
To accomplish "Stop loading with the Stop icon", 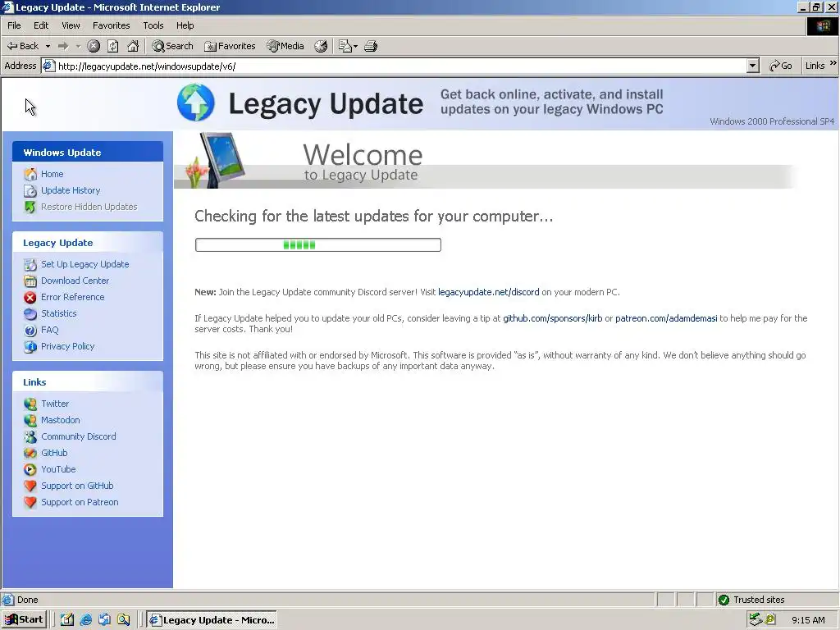I will click(x=94, y=46).
